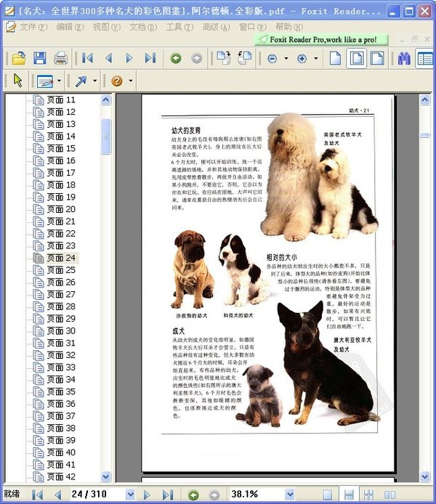Print the document using the printer icon
436x504 pixels.
coord(60,58)
